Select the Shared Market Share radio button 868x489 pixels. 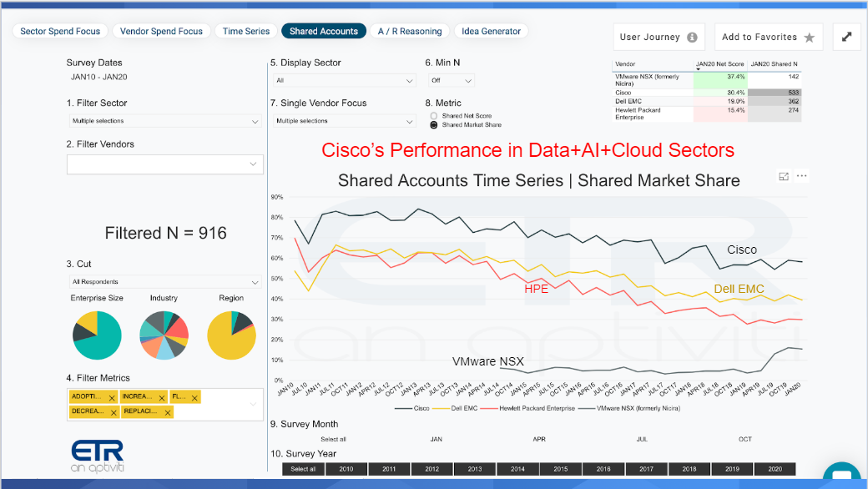(x=434, y=125)
